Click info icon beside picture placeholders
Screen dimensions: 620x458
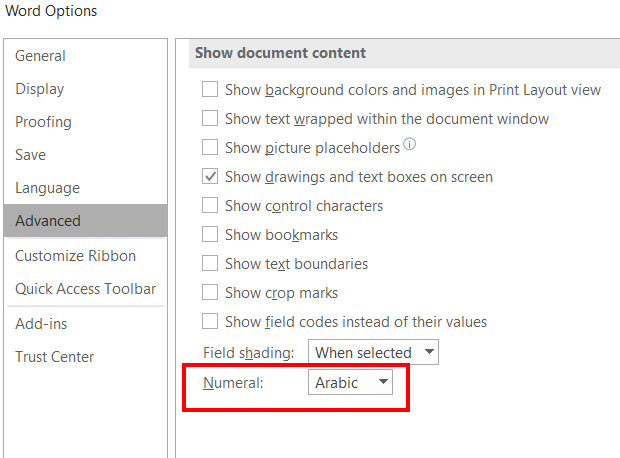tap(409, 146)
